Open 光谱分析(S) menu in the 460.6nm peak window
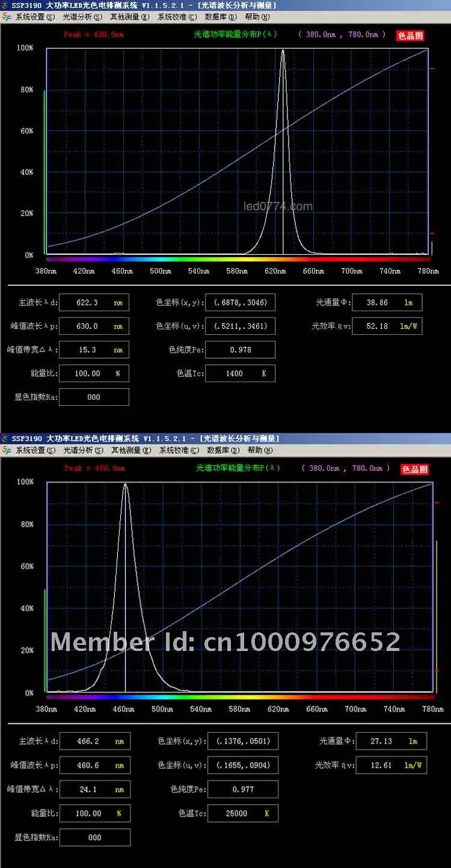Screen dimensions: 451x868 [82, 450]
